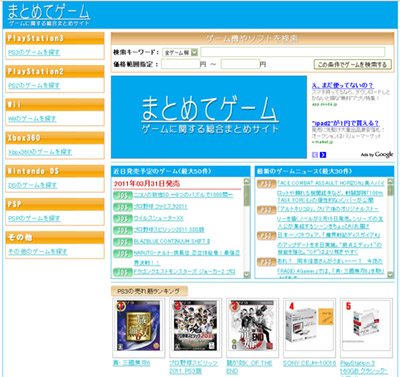Click the 3DS badge beside ウイルスシューターXX
Viewport: 400px width, 377px height.
123,219
